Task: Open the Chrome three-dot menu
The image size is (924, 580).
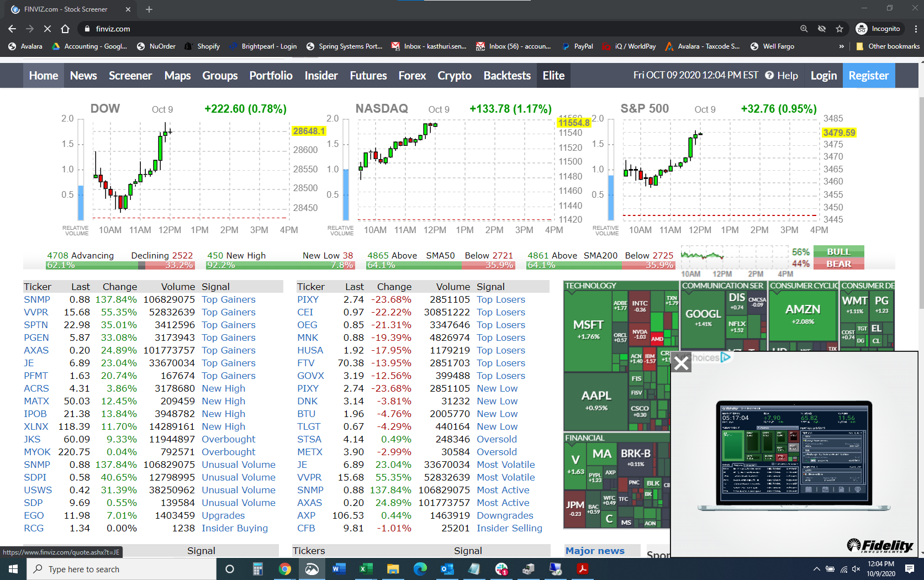Action: pos(916,29)
